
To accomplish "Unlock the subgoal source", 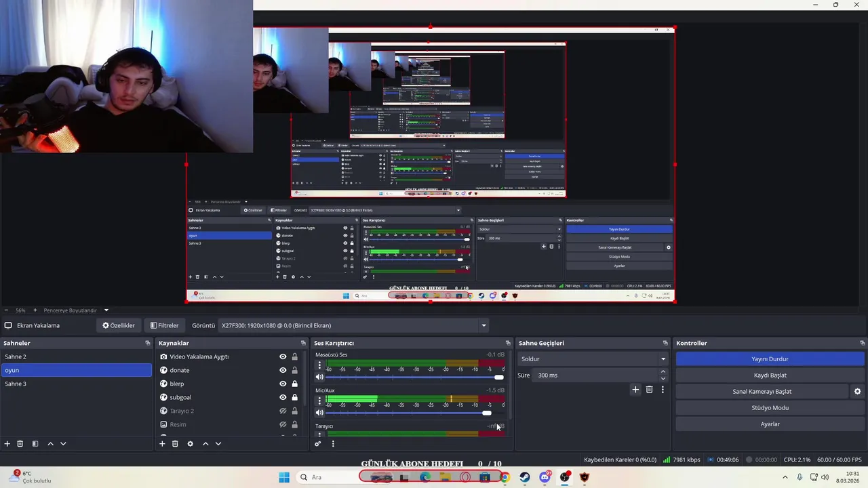I will point(294,397).
